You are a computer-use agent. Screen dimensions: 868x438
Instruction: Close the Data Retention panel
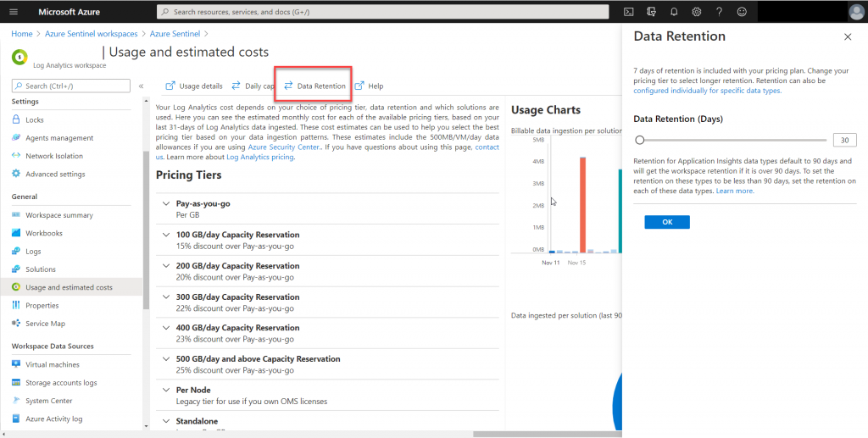(x=848, y=37)
